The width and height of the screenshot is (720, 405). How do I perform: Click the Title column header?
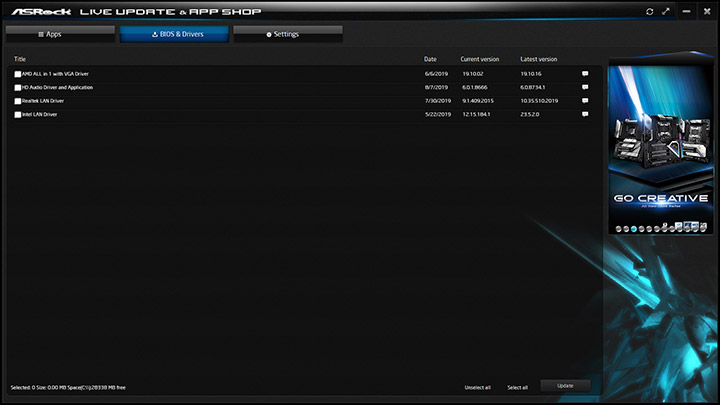tap(20, 59)
